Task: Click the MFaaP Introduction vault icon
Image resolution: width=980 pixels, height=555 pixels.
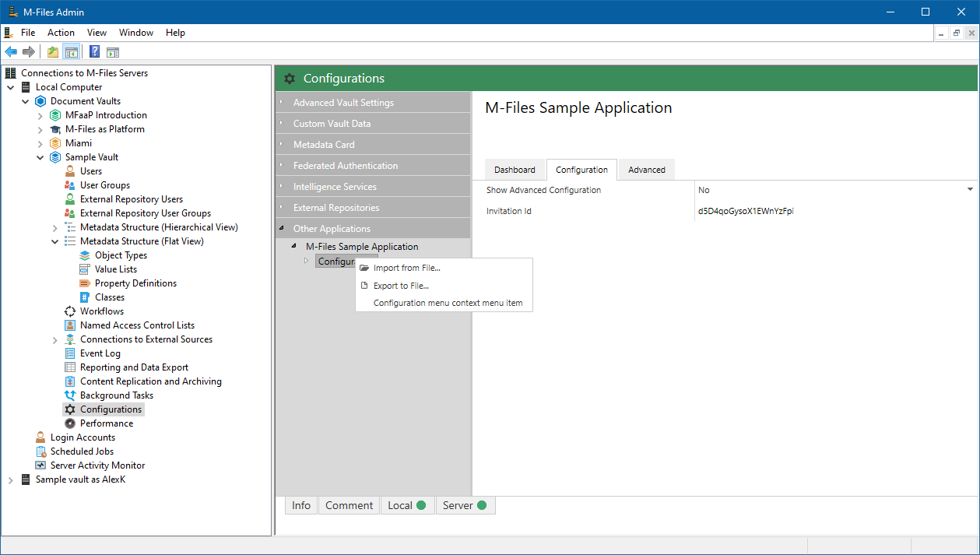Action: pyautogui.click(x=55, y=115)
